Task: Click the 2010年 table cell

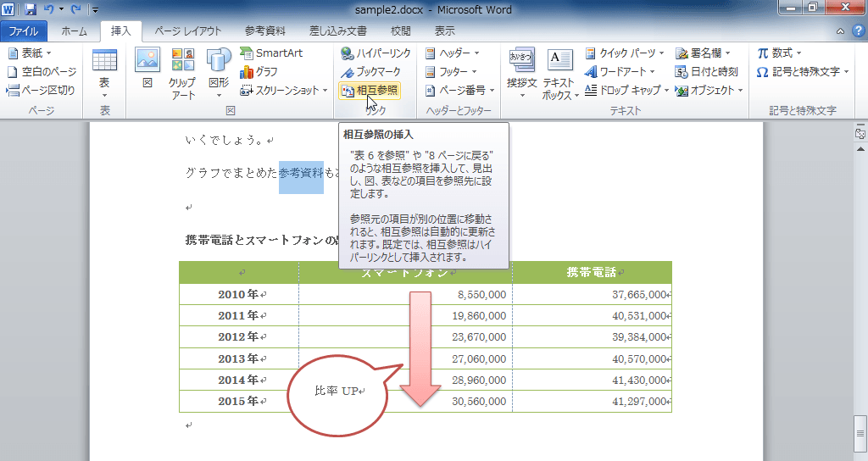Action: pyautogui.click(x=239, y=294)
